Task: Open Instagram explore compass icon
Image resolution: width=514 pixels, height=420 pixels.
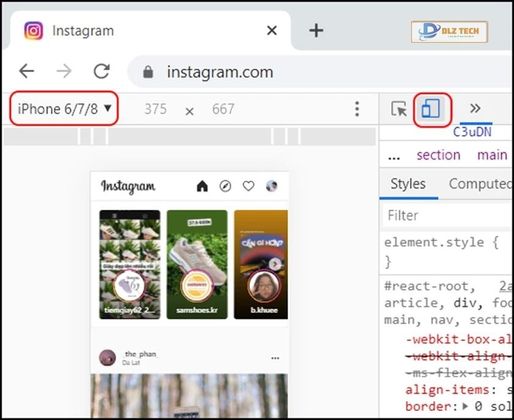Action: 225,186
